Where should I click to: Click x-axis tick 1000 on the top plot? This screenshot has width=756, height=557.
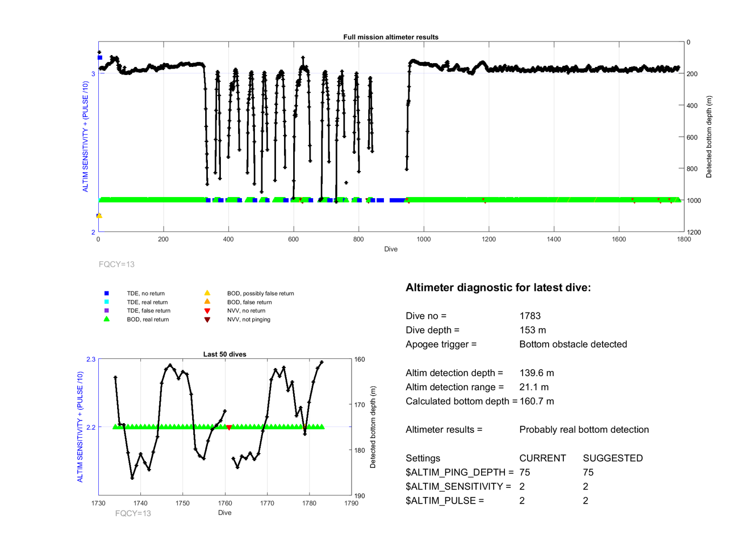[x=423, y=239]
